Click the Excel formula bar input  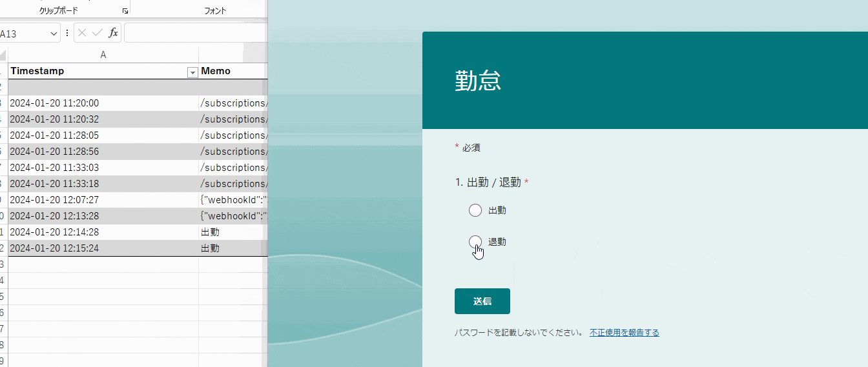[x=195, y=33]
